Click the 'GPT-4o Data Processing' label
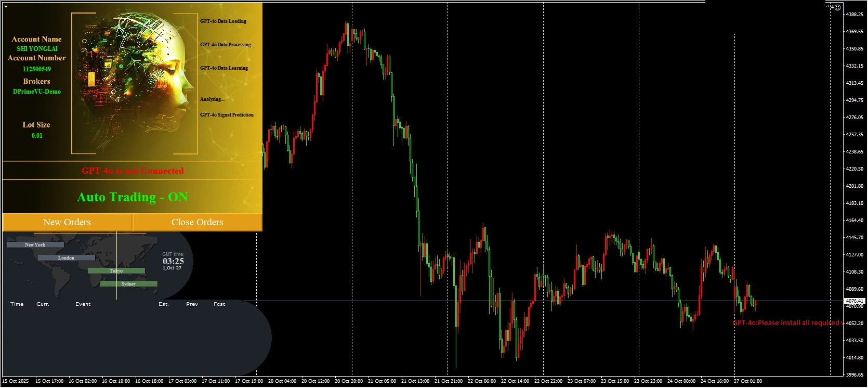The height and width of the screenshot is (388, 868). pos(226,45)
